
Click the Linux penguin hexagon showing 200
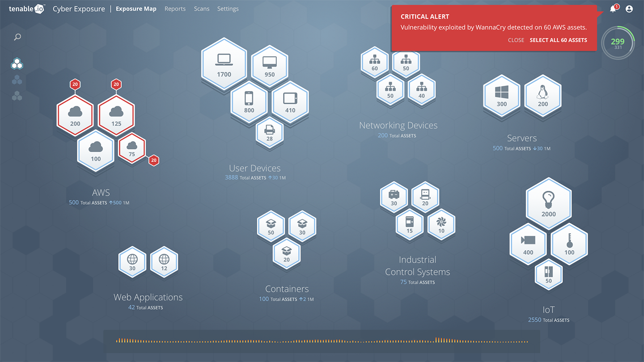pyautogui.click(x=542, y=96)
